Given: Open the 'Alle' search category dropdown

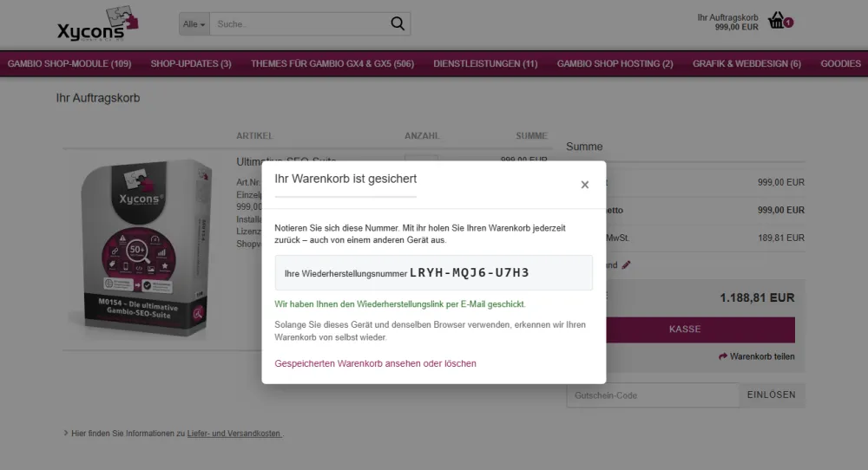Looking at the screenshot, I should click(x=194, y=24).
